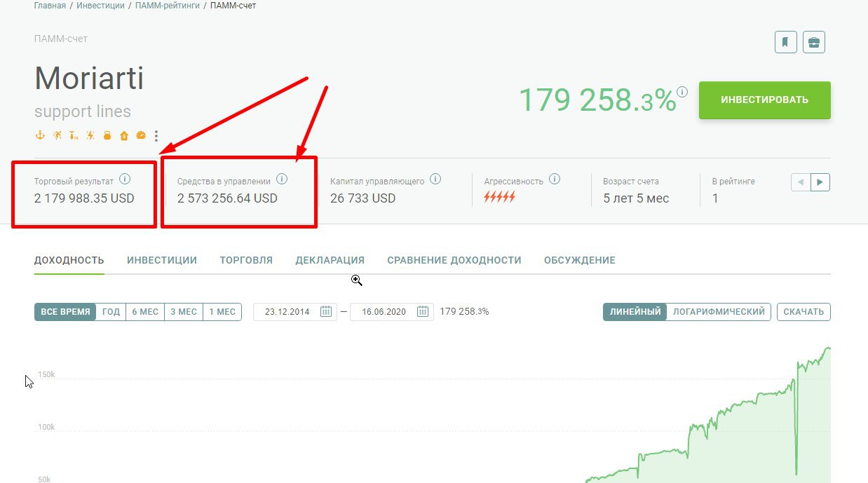
Task: Click the 150k chart axis label
Action: [46, 375]
